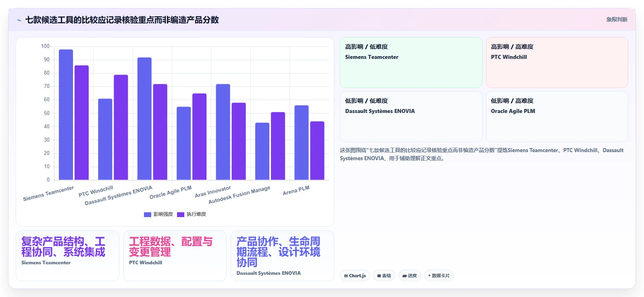Open the 高影响 / 高难度 quadrant card
Viewport: 644px width, 297px height.
[557, 63]
